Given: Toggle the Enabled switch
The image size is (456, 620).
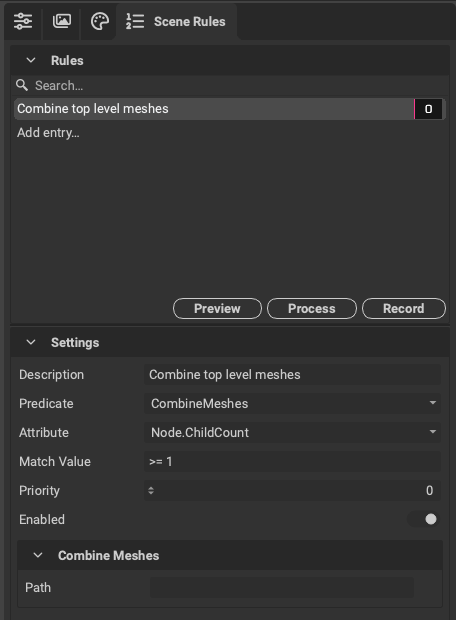Looking at the screenshot, I should tap(424, 519).
